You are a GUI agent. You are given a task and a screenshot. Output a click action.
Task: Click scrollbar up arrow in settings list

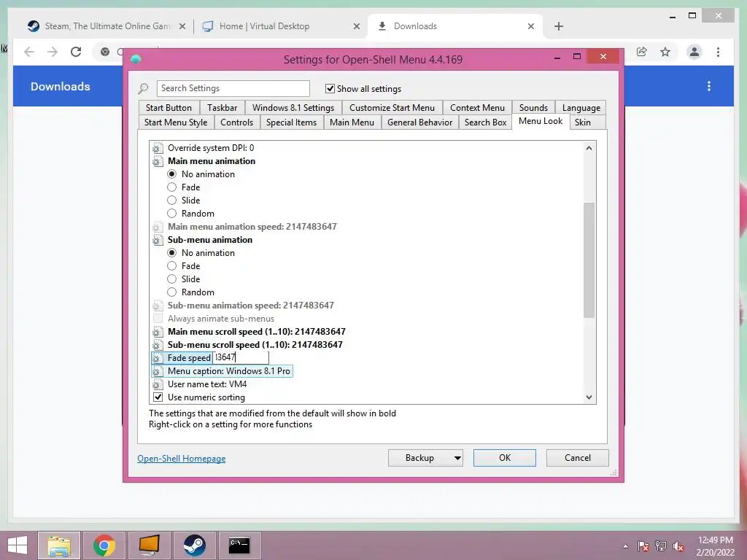589,148
